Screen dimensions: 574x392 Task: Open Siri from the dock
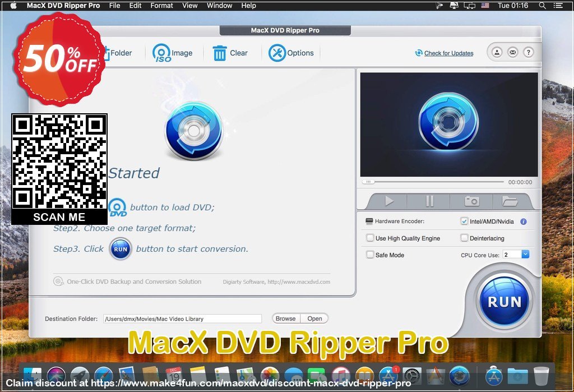[57, 376]
